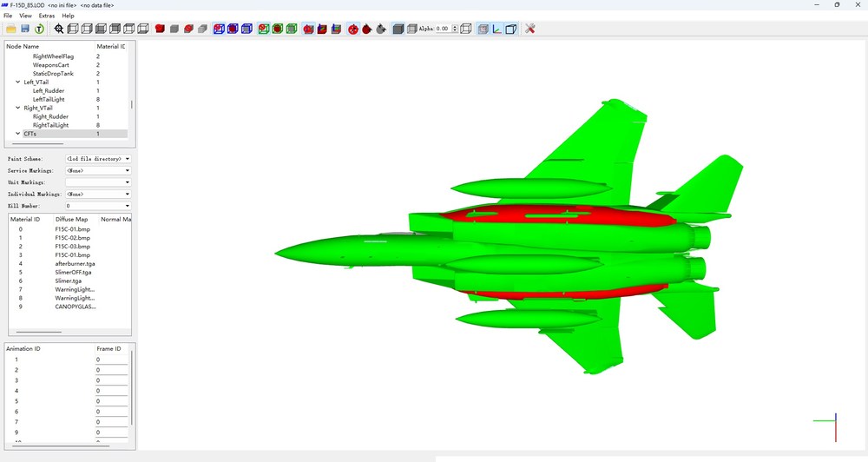Toggle the coordinate axes display icon
The height and width of the screenshot is (462, 868).
(497, 29)
